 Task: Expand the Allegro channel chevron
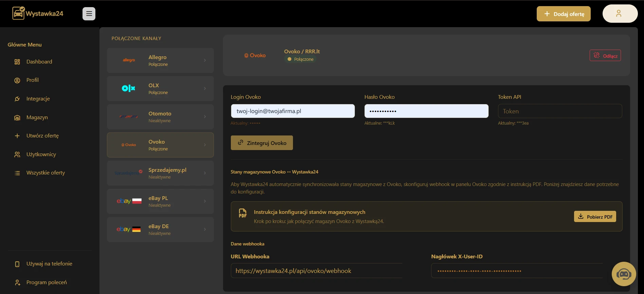(x=205, y=60)
